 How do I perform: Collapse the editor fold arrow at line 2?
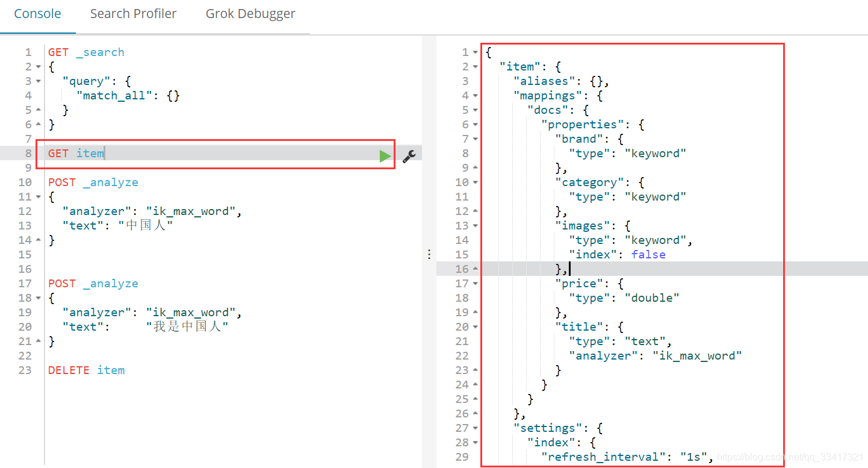pos(38,67)
